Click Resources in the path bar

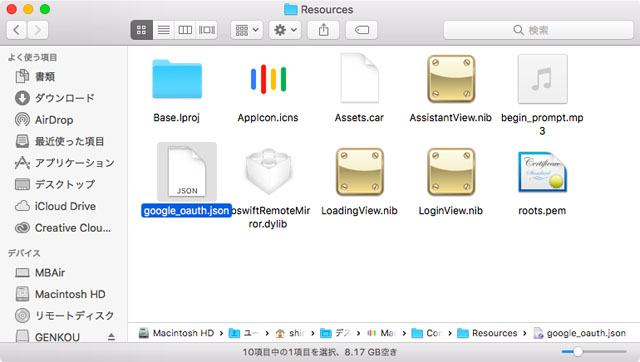click(x=487, y=333)
